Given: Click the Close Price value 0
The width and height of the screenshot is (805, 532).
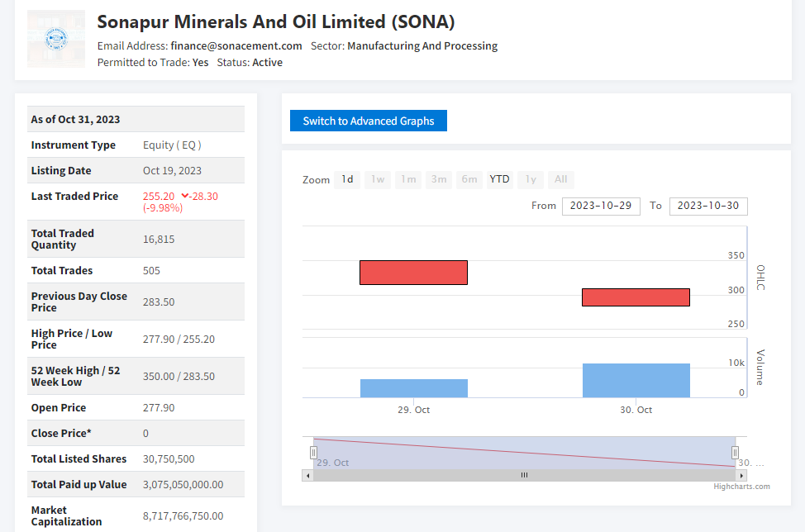Looking at the screenshot, I should click(x=145, y=434).
